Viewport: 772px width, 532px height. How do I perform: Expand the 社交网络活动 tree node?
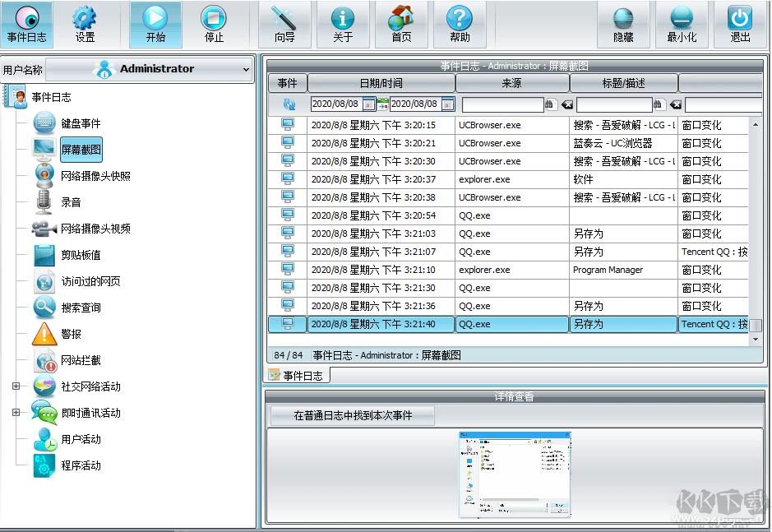pyautogui.click(x=15, y=386)
